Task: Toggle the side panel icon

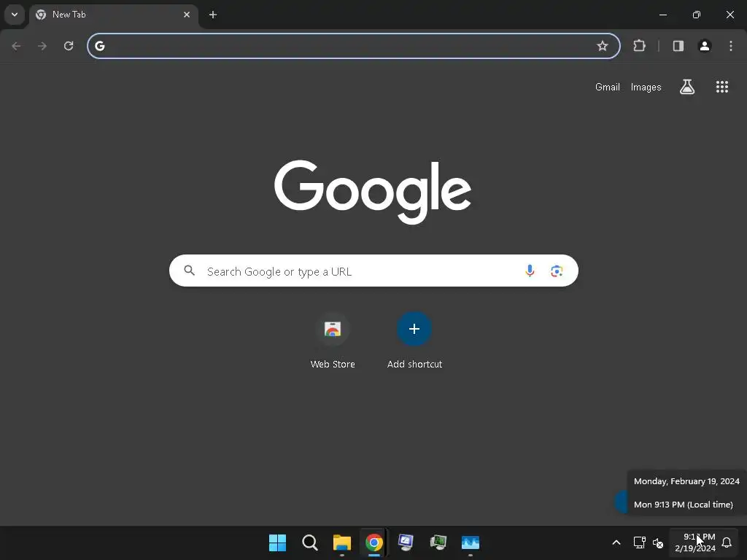Action: [x=678, y=46]
